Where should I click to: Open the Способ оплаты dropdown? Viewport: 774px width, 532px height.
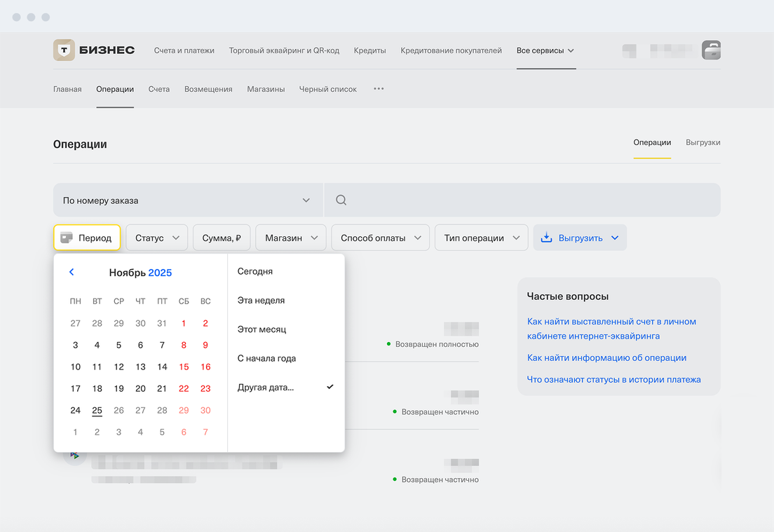(x=380, y=238)
